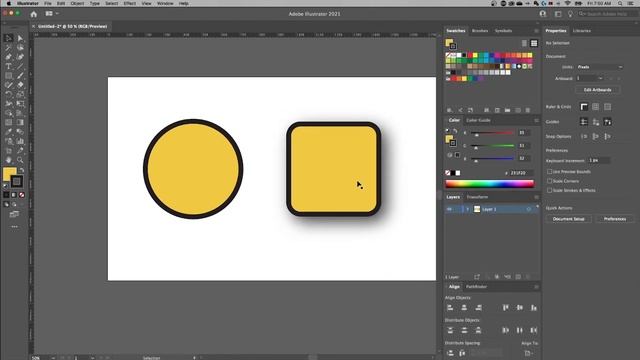Screen dimensions: 640x360
Task: Select the Zoom tool magnifier
Action: tap(20, 160)
